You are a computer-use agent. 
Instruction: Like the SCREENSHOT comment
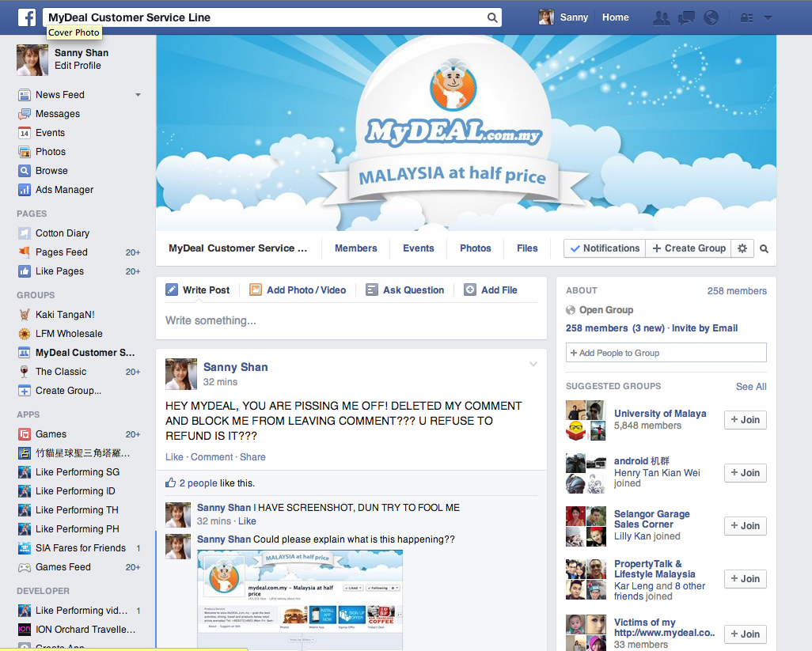tap(247, 521)
